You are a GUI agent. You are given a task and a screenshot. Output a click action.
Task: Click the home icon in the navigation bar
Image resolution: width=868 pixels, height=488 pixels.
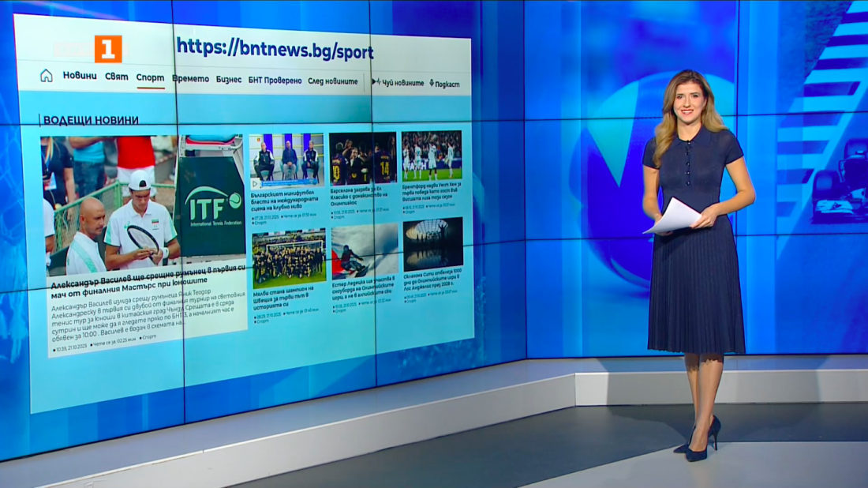(x=47, y=76)
